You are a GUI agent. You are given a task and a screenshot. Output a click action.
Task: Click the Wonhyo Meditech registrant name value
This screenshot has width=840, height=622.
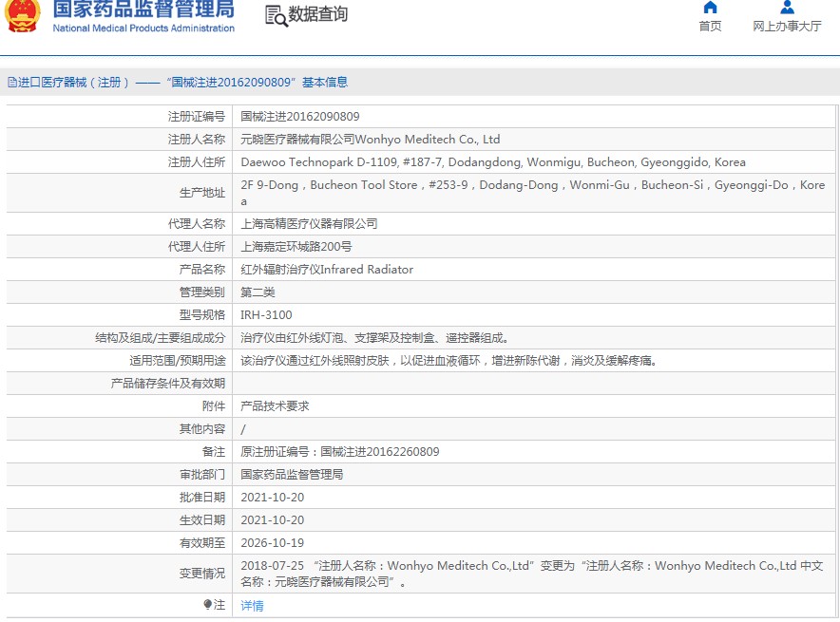(370, 140)
